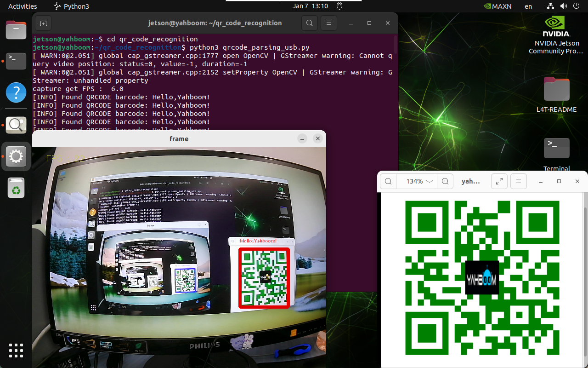588x368 pixels.
Task: Toggle fullscreen in the image viewer
Action: coord(499,181)
